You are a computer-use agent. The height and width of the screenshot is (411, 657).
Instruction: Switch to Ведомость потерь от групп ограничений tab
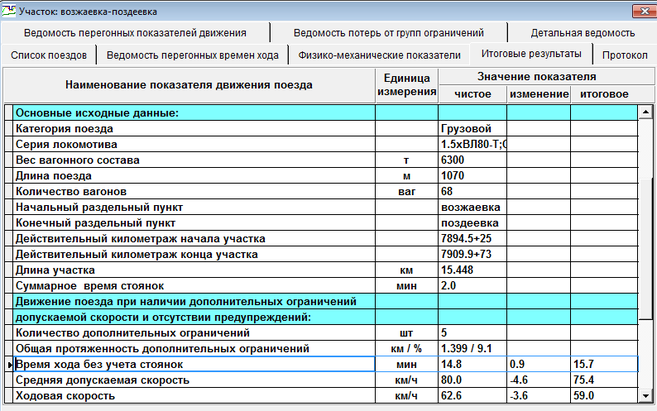pyautogui.click(x=388, y=33)
